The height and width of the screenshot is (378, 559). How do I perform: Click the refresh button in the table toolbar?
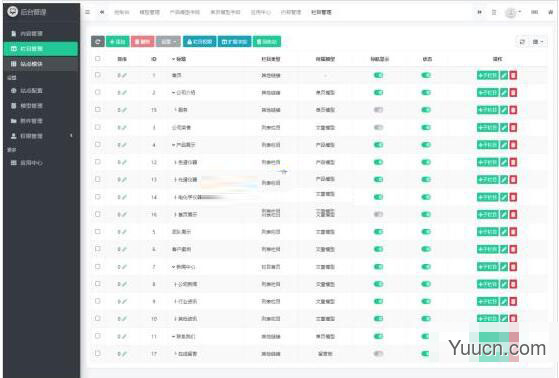(98, 42)
